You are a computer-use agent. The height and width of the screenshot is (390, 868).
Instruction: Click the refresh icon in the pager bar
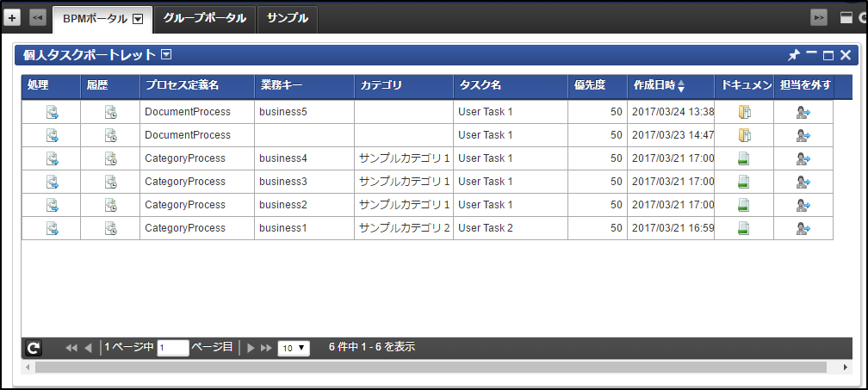tap(34, 348)
